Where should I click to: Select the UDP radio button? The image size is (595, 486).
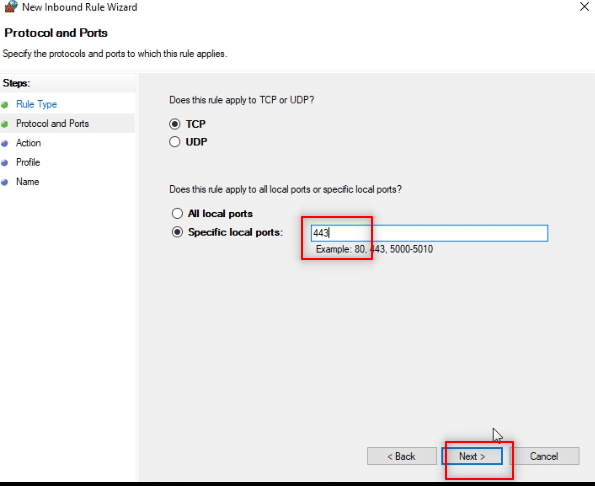(175, 142)
